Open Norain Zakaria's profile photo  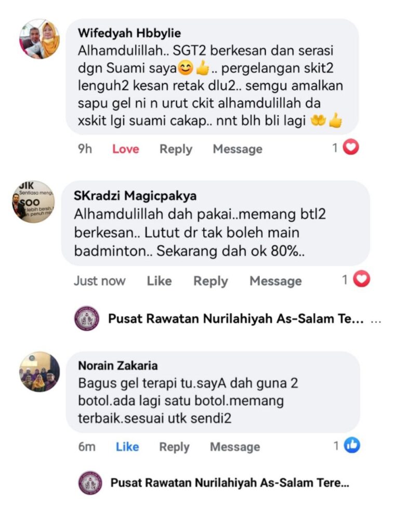coord(39,372)
